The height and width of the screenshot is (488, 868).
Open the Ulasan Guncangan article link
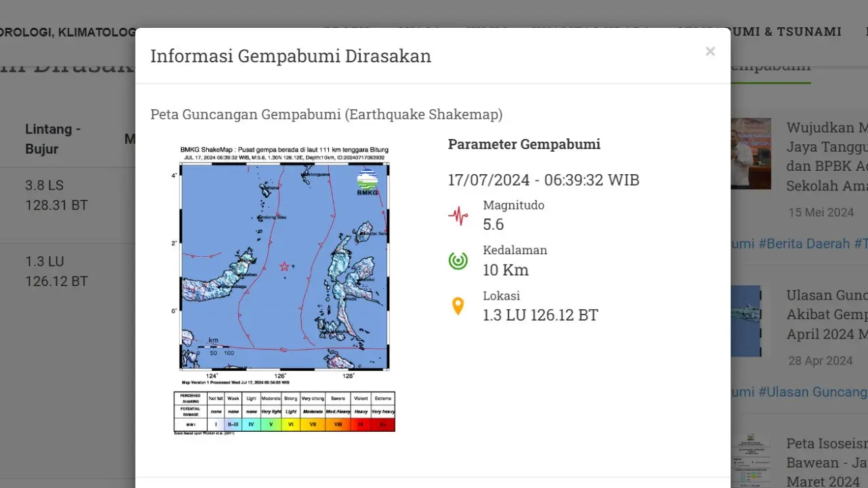827,314
